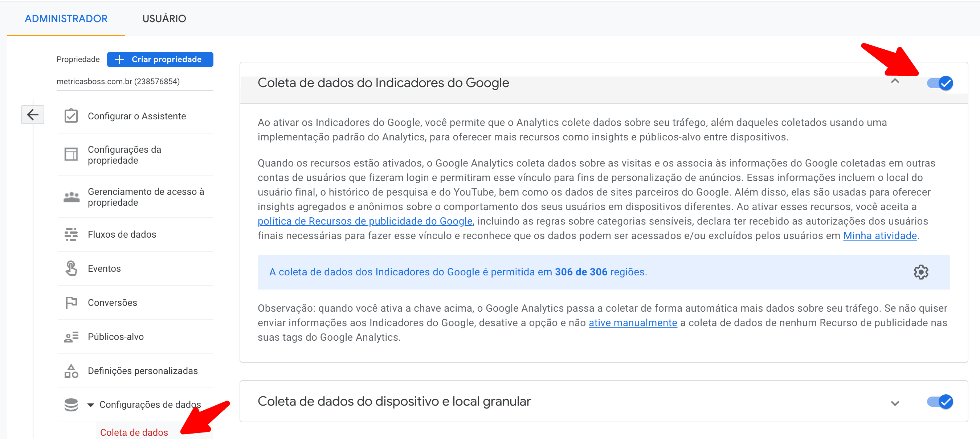Collapse the Configurações de dados tree item
The height and width of the screenshot is (439, 980).
click(x=90, y=405)
